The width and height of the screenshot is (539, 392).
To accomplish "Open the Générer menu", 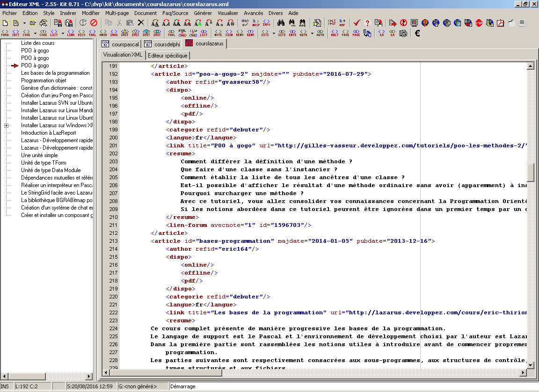I will point(203,13).
